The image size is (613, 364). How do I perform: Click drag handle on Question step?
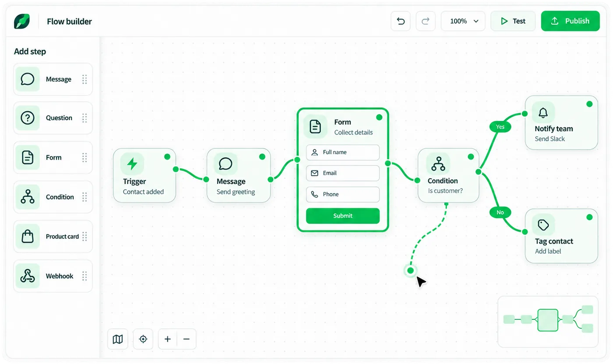click(85, 118)
